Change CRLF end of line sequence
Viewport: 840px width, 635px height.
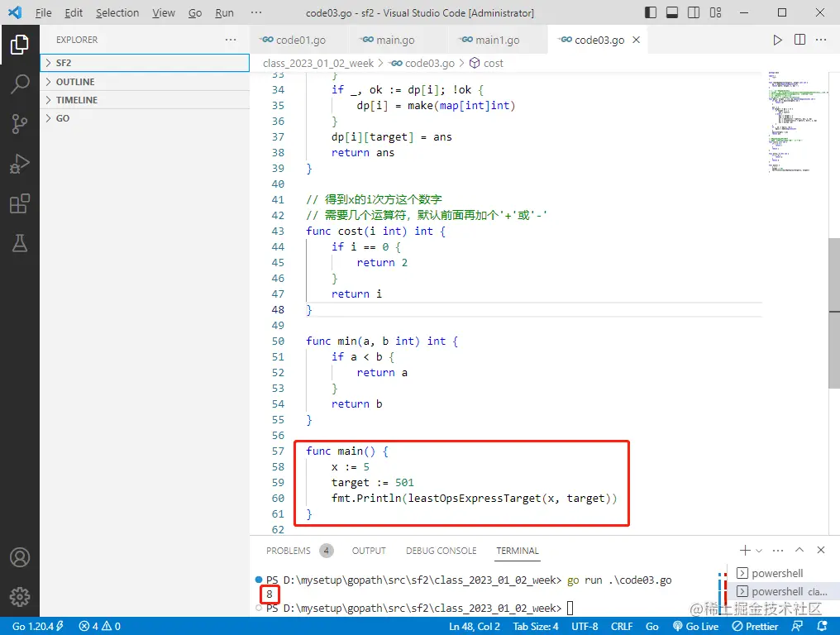(622, 626)
